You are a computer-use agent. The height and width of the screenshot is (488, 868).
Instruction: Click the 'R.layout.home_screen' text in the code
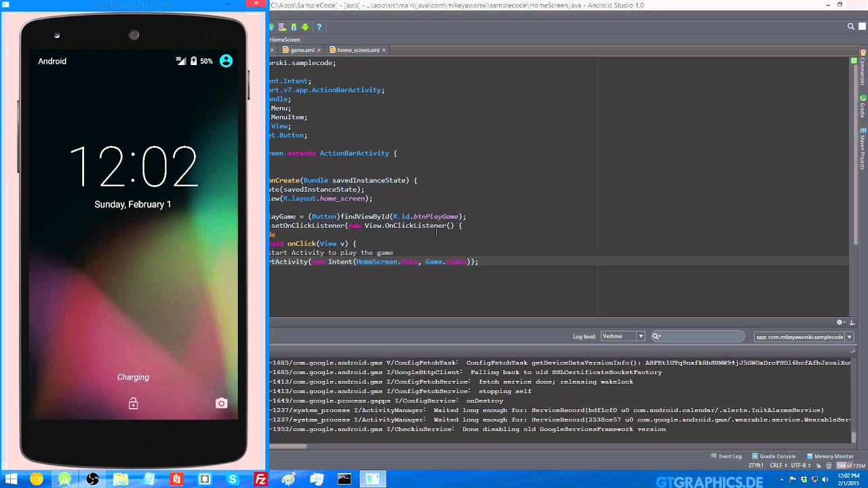click(x=325, y=199)
